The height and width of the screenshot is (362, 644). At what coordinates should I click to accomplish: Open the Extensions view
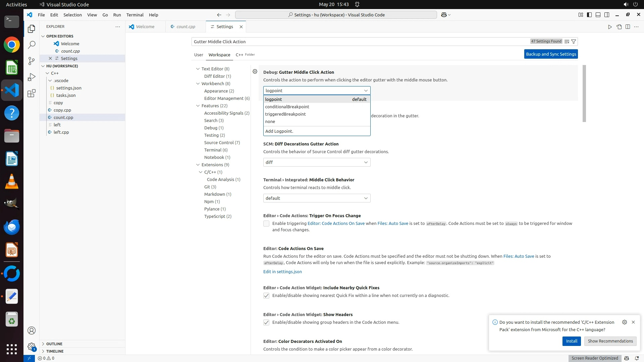pos(32,93)
